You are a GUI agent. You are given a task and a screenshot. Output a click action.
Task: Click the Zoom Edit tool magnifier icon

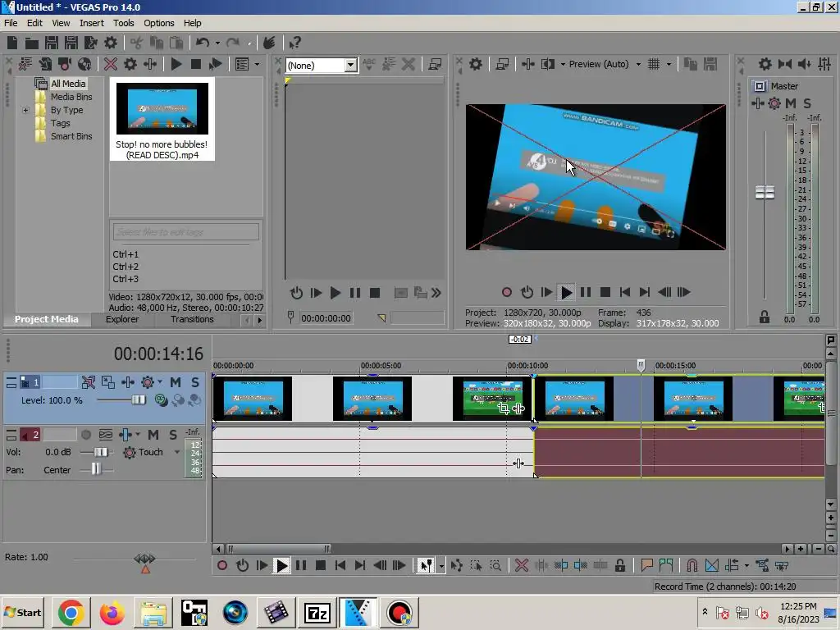496,566
